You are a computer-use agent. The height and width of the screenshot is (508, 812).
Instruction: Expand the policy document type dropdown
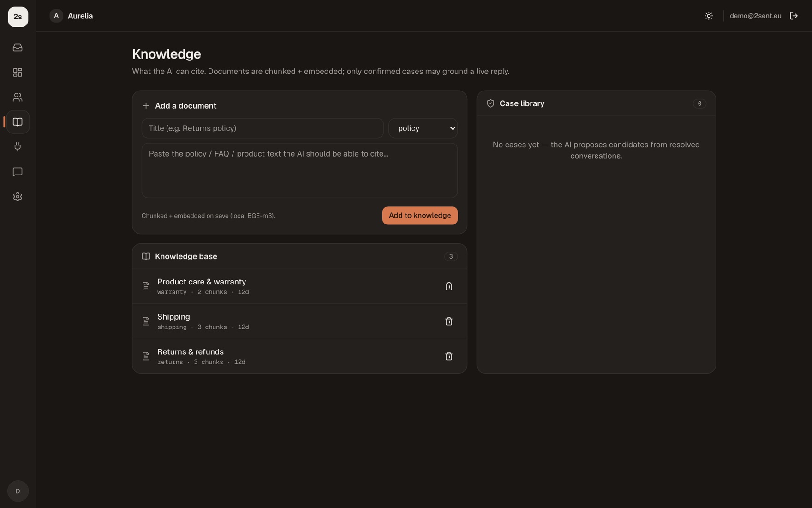click(x=423, y=128)
